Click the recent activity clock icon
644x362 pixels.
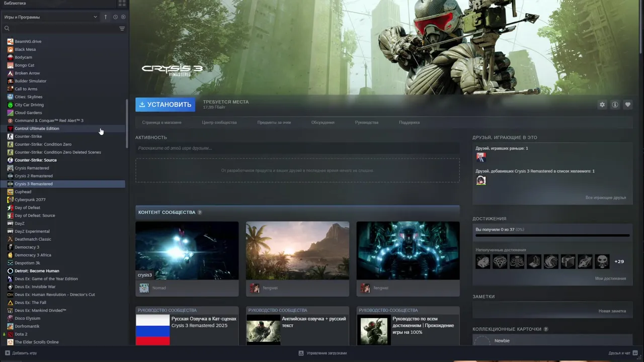[x=115, y=17]
